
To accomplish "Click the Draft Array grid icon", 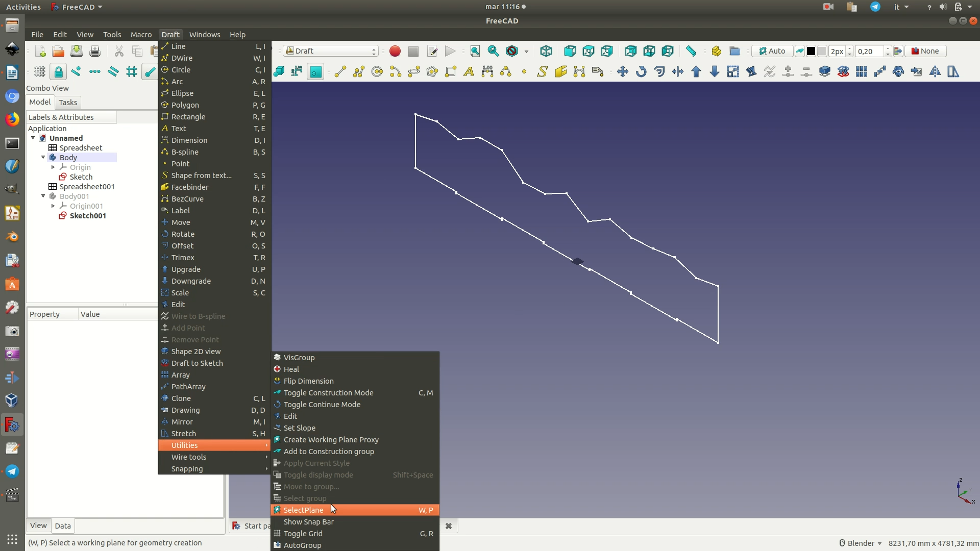I will coord(862,71).
